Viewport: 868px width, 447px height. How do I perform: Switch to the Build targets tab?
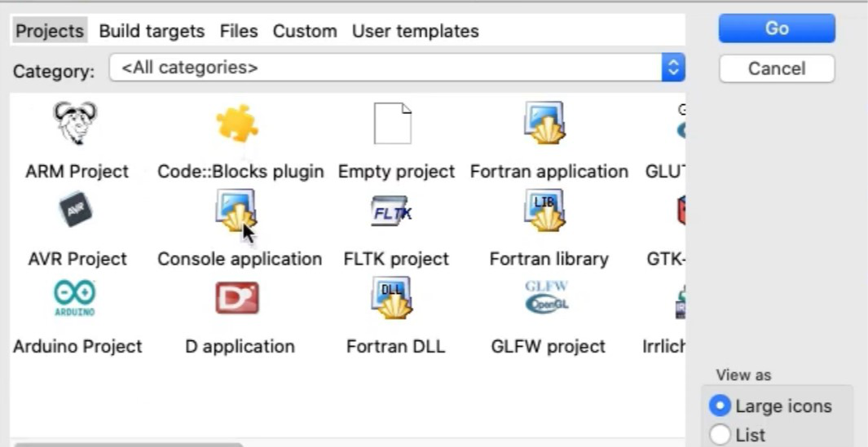pos(152,32)
